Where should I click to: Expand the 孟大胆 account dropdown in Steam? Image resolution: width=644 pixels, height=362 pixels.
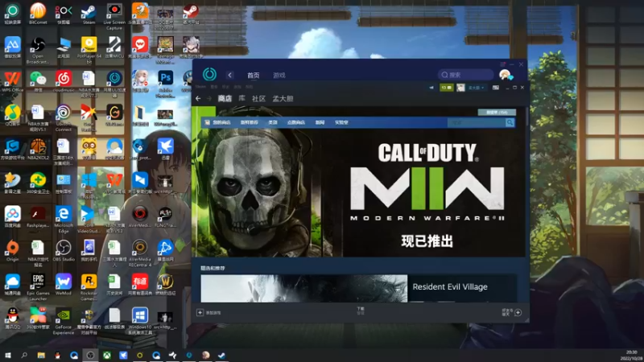pos(476,88)
